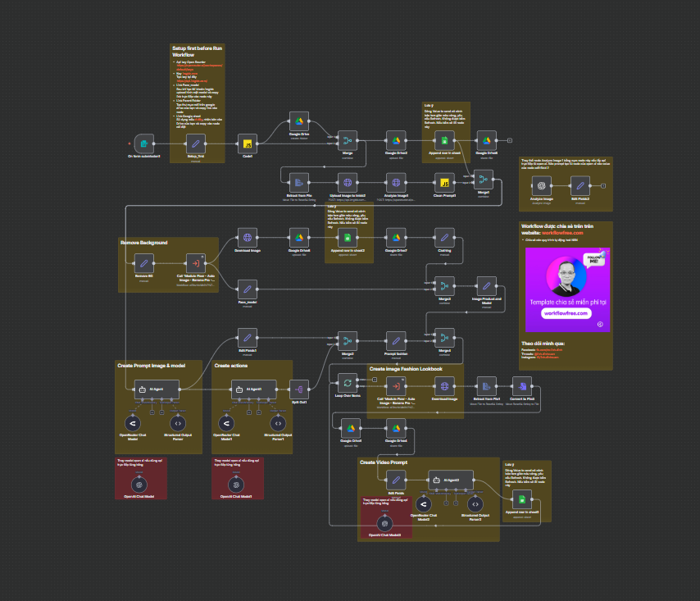Open the Upload image to imbb2 node
This screenshot has height=601, width=700.
[348, 182]
